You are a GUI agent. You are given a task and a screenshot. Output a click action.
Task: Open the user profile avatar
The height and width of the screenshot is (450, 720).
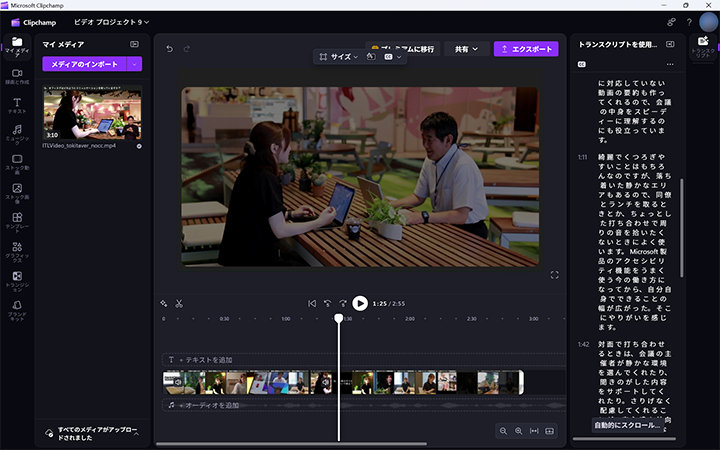709,22
